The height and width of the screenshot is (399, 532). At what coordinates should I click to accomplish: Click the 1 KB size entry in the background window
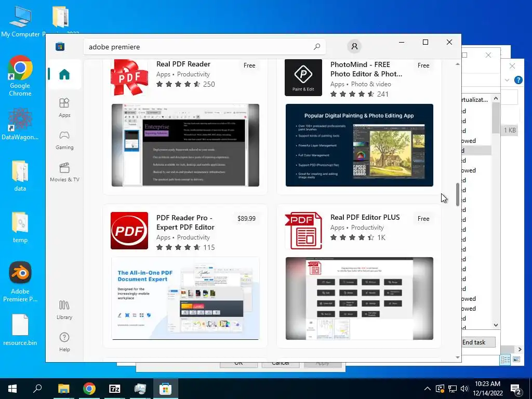point(510,130)
